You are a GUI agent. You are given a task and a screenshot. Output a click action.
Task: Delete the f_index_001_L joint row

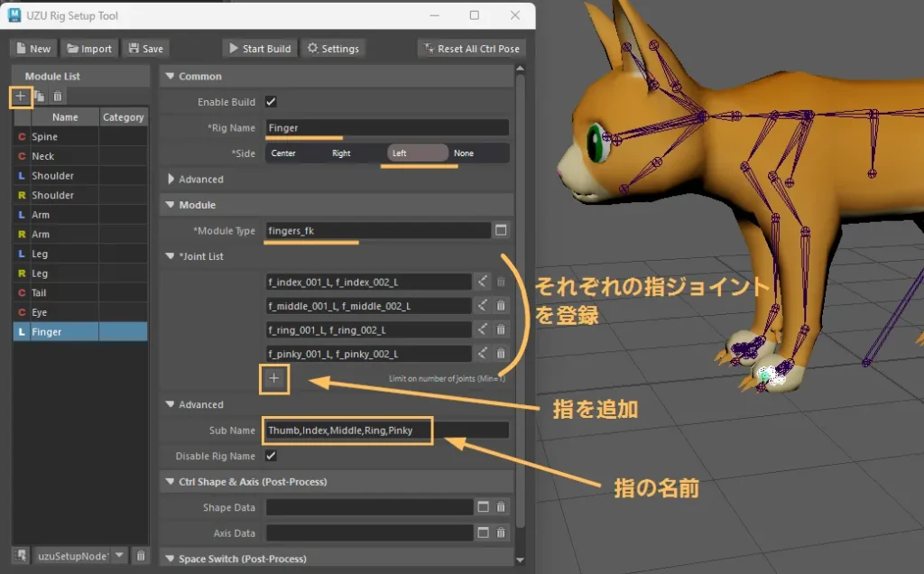coord(501,282)
